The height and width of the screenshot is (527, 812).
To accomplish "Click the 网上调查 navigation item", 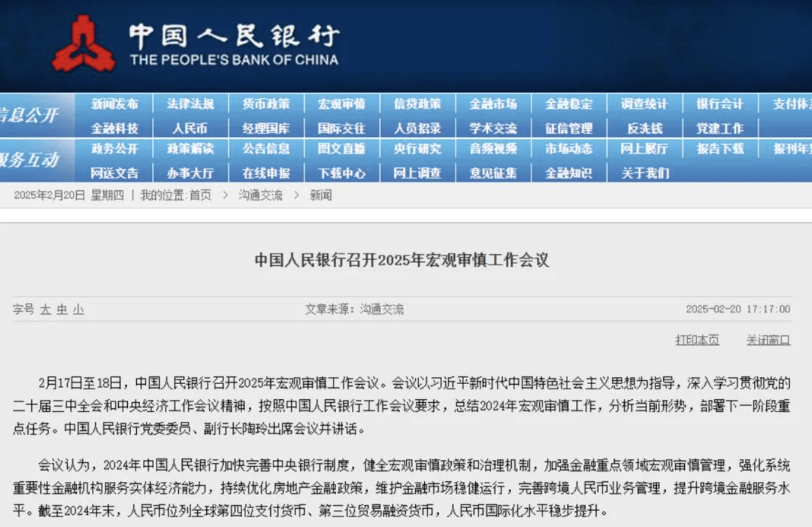I will (417, 173).
